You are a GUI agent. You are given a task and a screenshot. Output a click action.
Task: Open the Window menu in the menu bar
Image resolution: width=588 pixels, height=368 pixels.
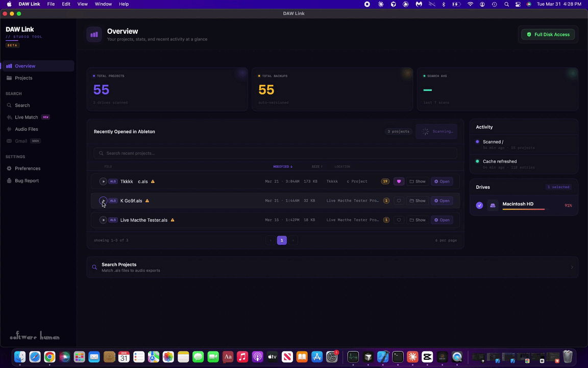[103, 4]
